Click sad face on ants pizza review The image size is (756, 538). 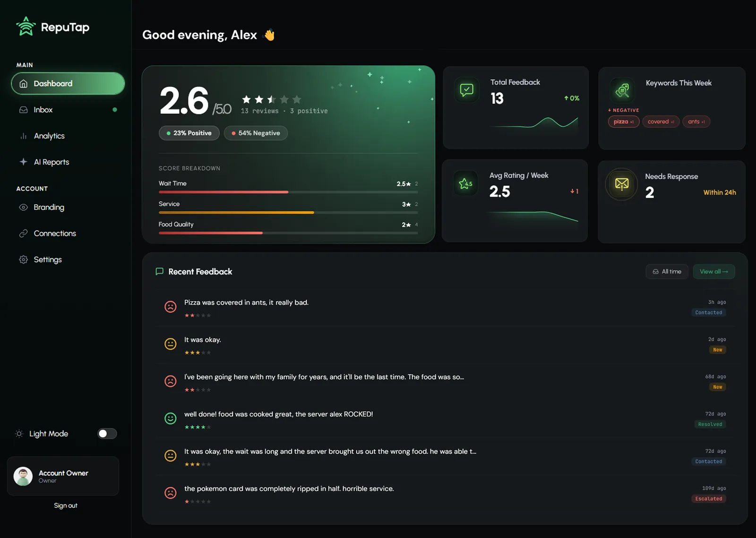click(x=171, y=307)
